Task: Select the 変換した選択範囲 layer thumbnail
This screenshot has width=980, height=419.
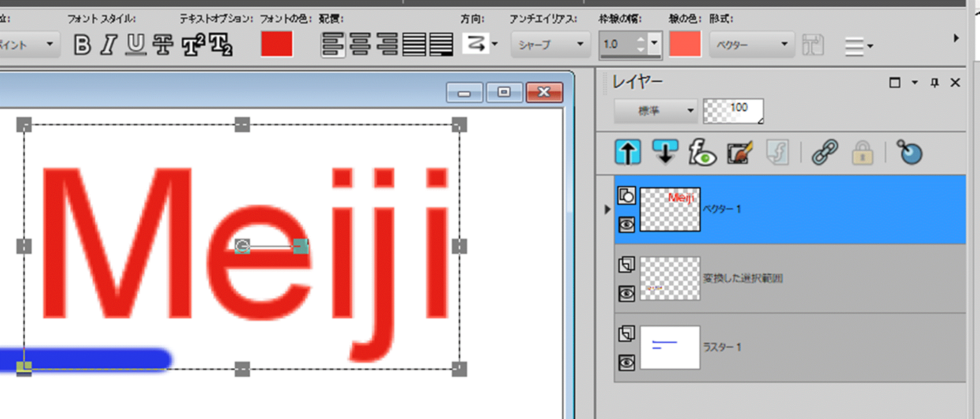Action: [x=670, y=278]
